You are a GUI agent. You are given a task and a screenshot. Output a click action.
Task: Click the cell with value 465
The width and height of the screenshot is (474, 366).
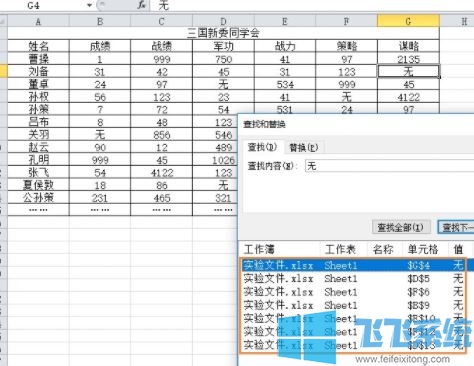click(x=162, y=198)
